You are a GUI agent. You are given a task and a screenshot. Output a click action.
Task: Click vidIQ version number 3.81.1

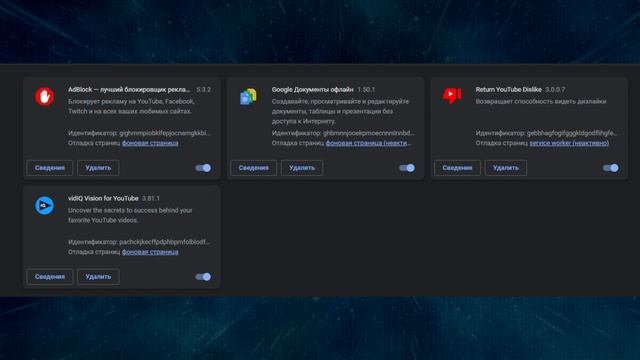coord(151,198)
